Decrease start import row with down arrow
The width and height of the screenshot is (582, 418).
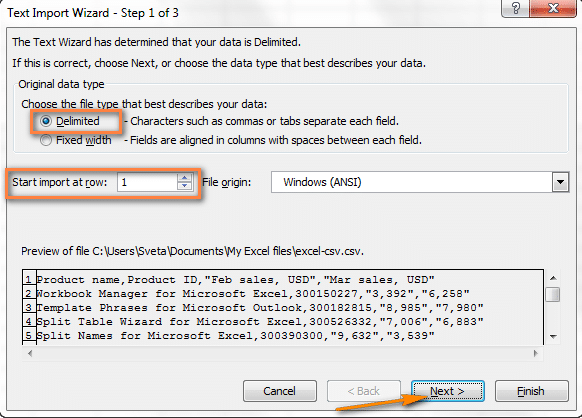point(184,186)
